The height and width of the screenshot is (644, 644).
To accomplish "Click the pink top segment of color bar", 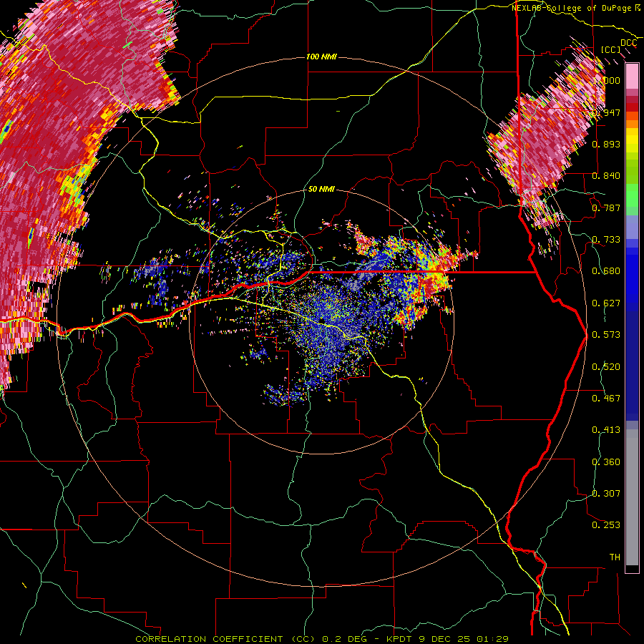I will pyautogui.click(x=632, y=76).
